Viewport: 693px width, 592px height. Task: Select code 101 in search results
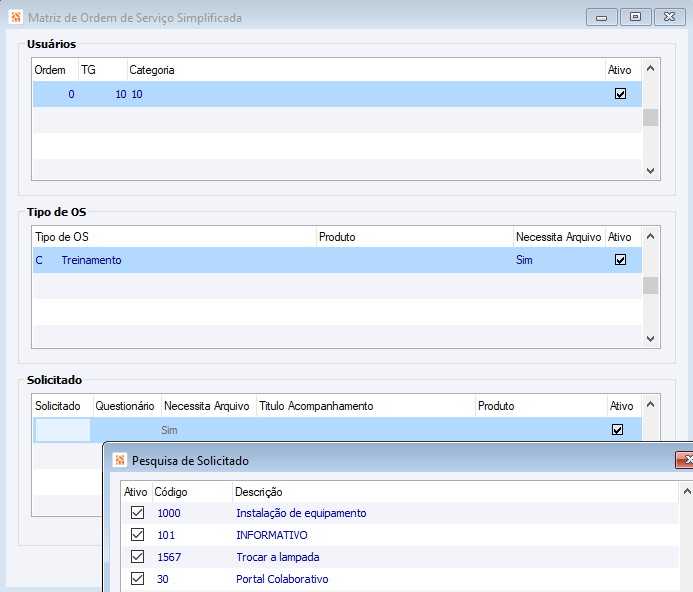tap(166, 535)
